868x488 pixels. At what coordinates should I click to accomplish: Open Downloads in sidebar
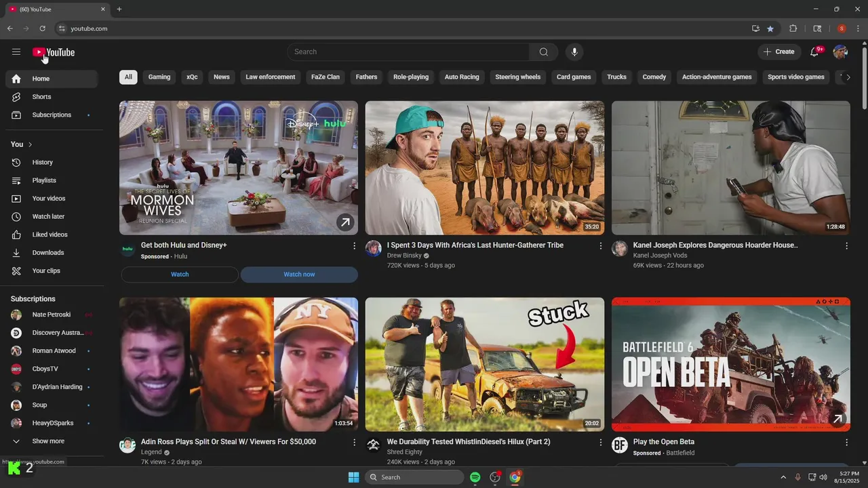[52, 253]
